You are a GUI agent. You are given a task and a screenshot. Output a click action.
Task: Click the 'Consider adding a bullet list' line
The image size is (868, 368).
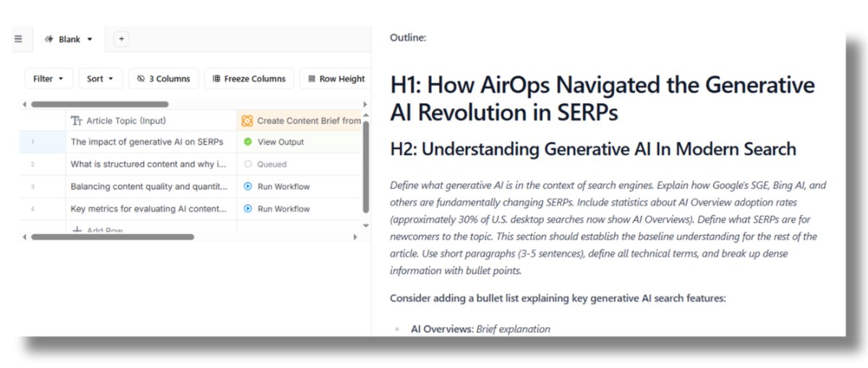pos(556,298)
